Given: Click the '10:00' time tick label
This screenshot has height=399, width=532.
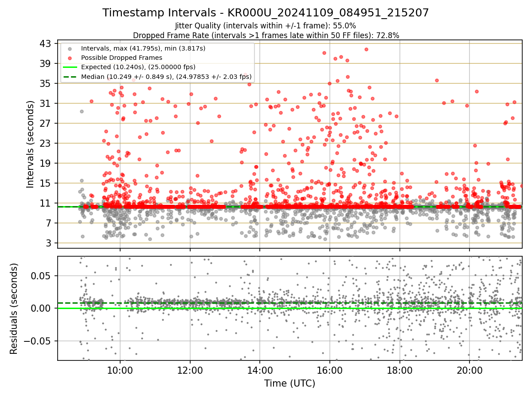Looking at the screenshot, I should (x=120, y=371).
